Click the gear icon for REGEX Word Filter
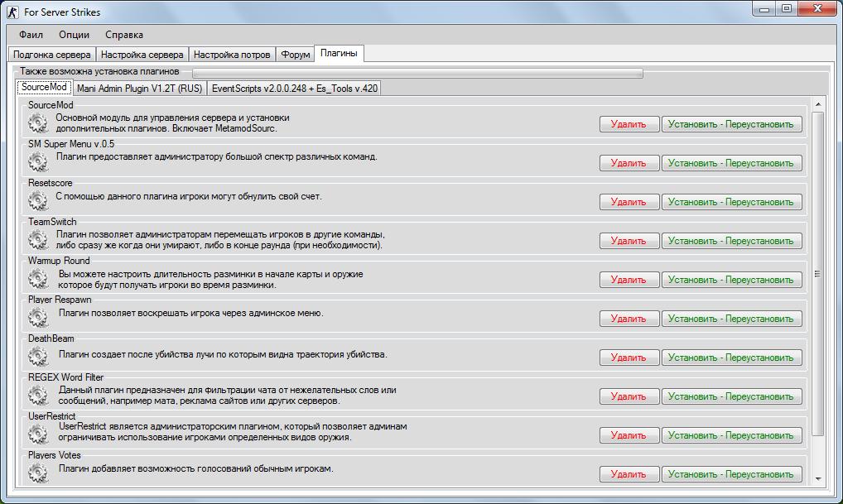843x504 pixels. pyautogui.click(x=38, y=396)
